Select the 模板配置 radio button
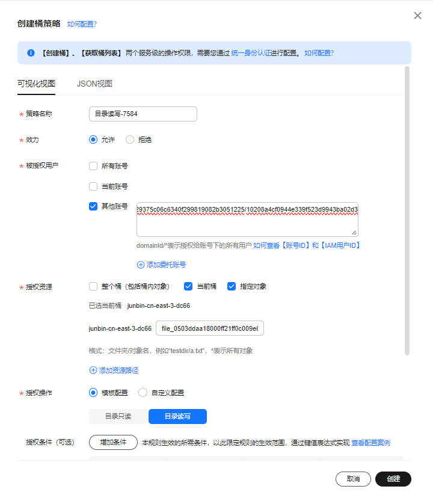This screenshot has height=504, width=433. (93, 393)
